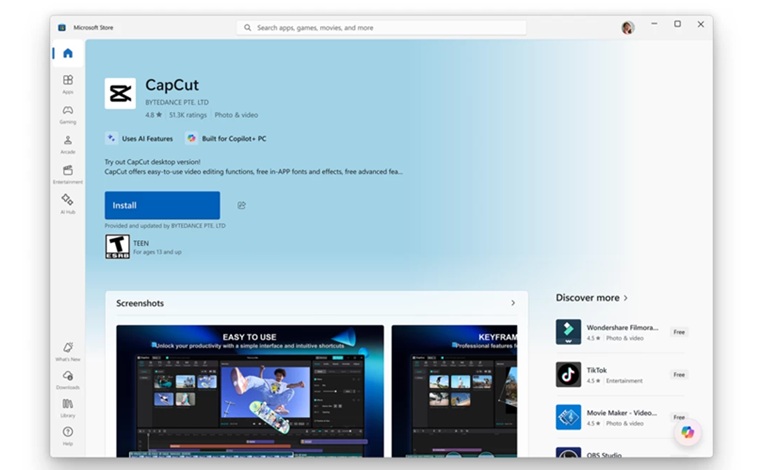Expand the Screenshots section arrow

point(513,303)
